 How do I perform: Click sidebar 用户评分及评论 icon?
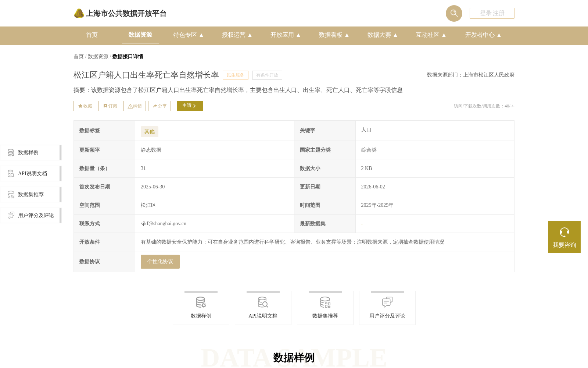point(11,215)
